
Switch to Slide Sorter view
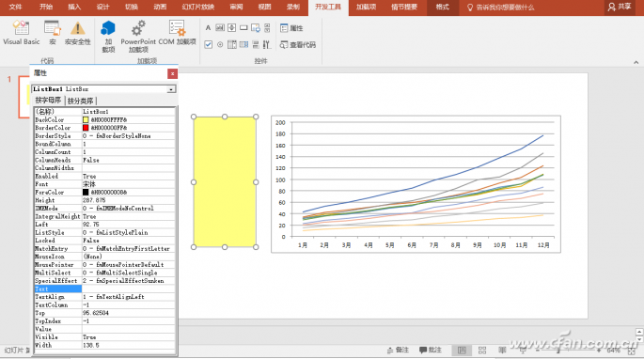click(482, 350)
